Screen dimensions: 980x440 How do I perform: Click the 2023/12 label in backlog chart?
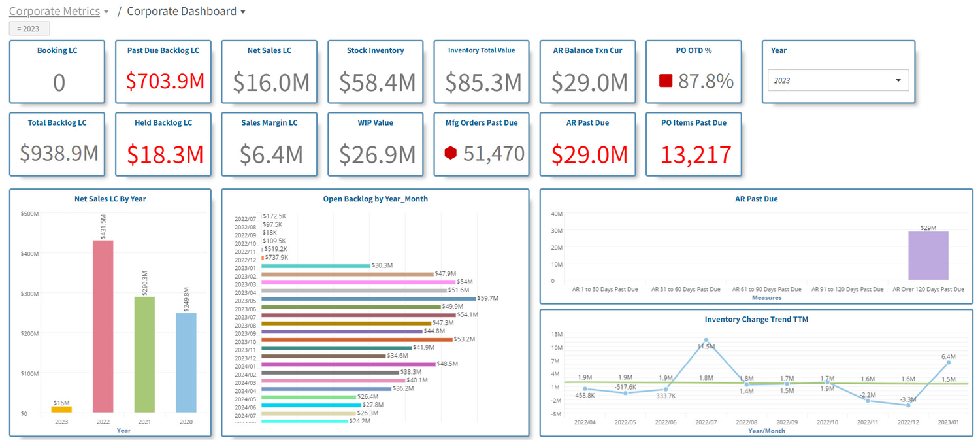pyautogui.click(x=246, y=358)
